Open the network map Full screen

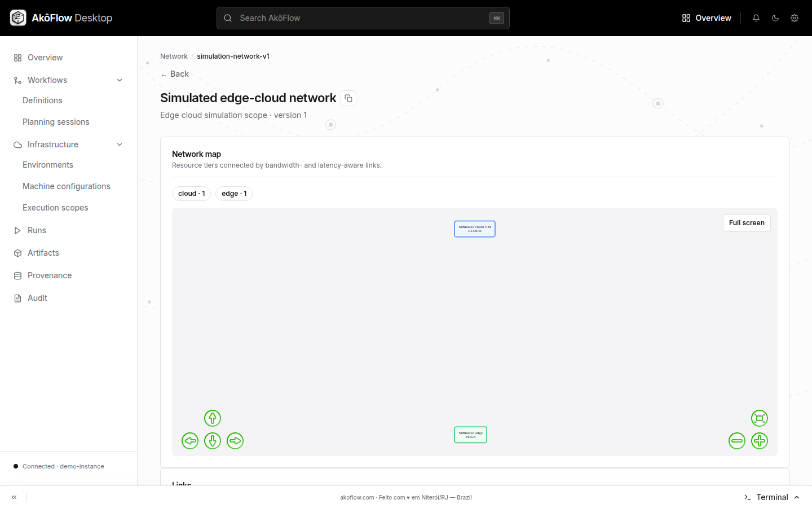click(x=747, y=223)
